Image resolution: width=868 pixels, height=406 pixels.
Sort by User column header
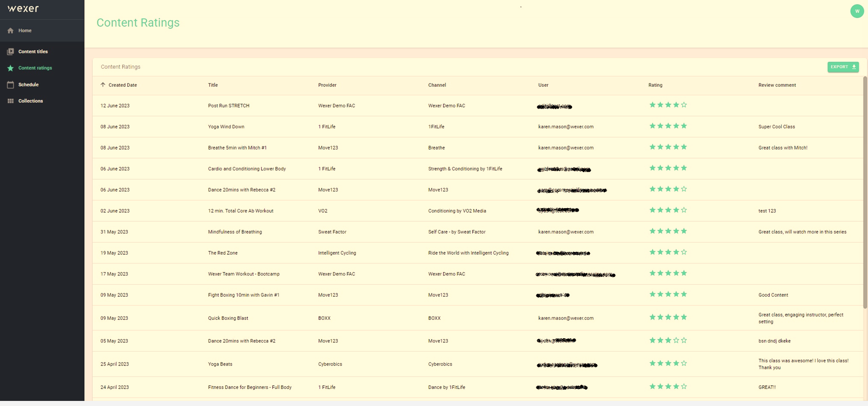[543, 85]
